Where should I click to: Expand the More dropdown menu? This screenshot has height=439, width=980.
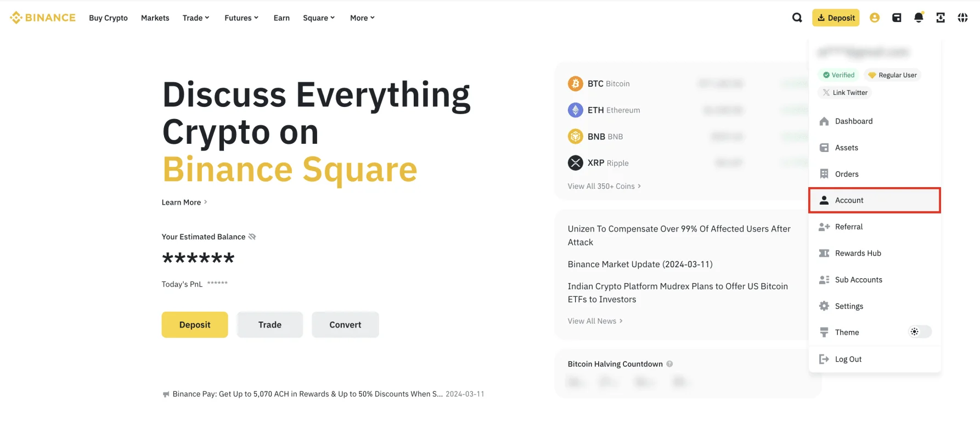coord(362,18)
